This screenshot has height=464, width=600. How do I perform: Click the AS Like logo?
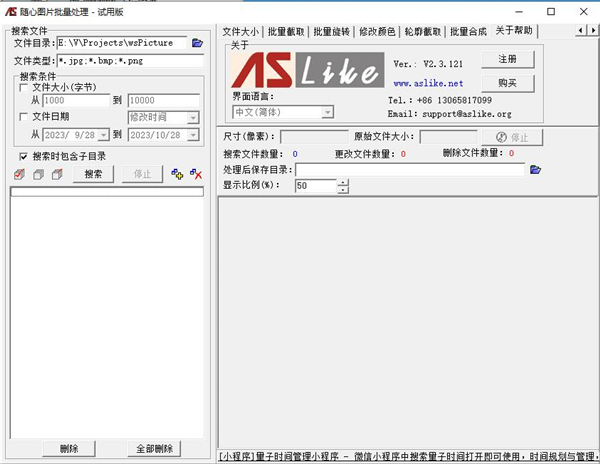308,70
